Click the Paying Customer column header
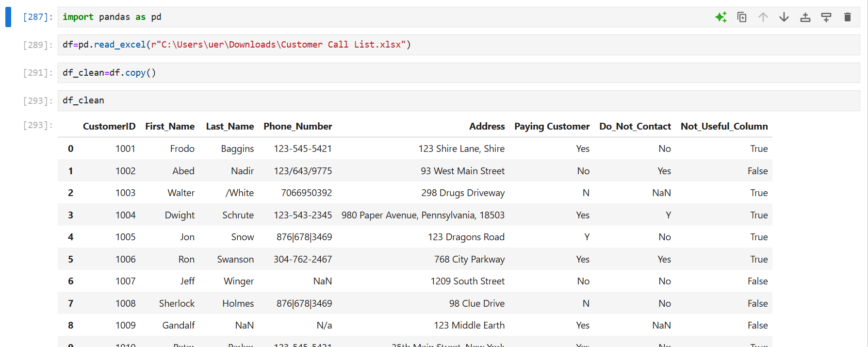 tap(552, 126)
